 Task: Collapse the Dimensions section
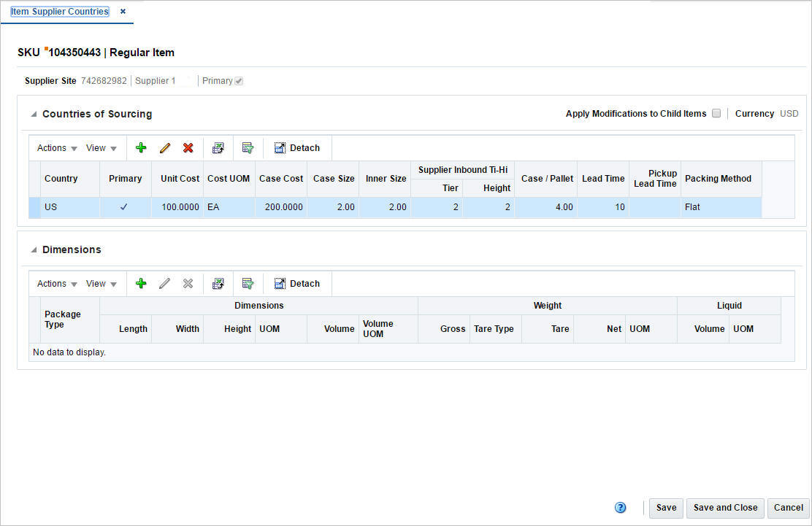point(34,250)
